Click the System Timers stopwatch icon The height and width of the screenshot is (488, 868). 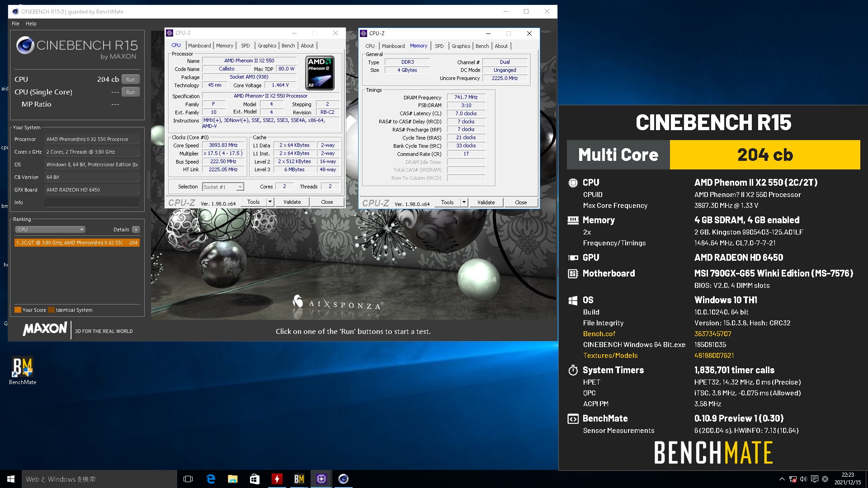point(573,370)
